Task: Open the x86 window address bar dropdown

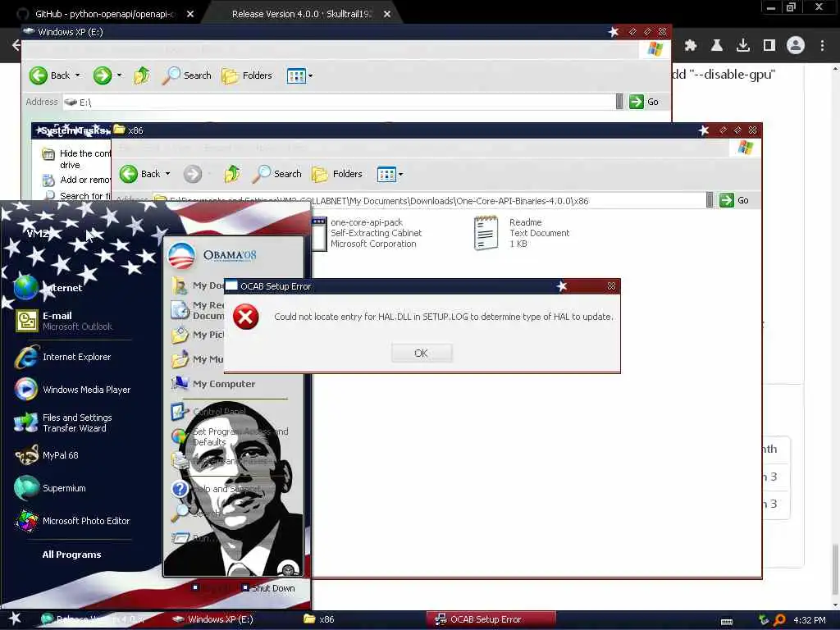Action: [x=710, y=200]
